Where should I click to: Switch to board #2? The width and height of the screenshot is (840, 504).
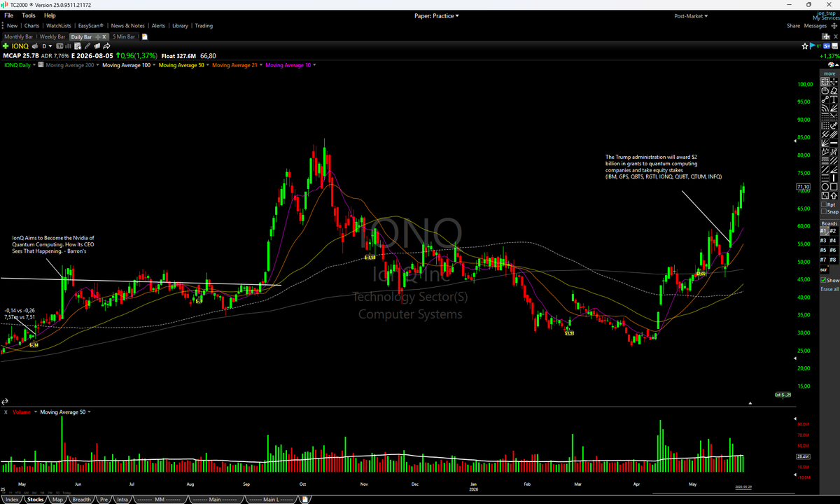(x=834, y=230)
